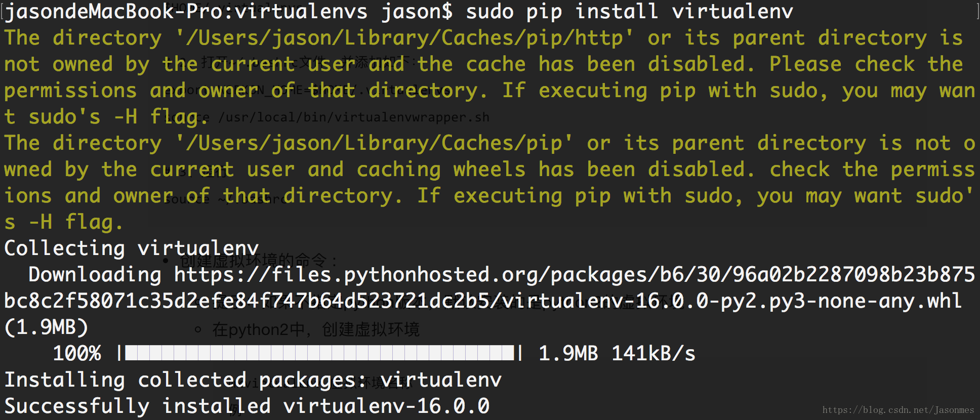Click the '/Users/jason/Library/Caches/pip' path in second warning
Screen dimensions: 980x420
coord(374,143)
